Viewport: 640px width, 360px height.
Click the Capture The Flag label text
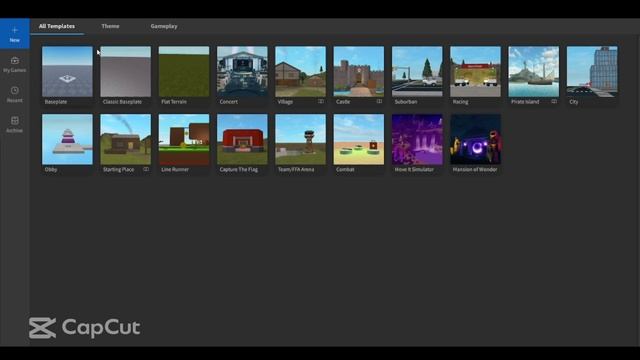pos(239,169)
